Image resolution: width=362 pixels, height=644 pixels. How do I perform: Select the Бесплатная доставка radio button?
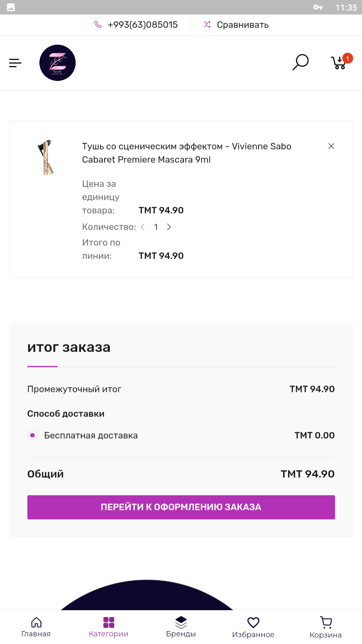pos(33,435)
